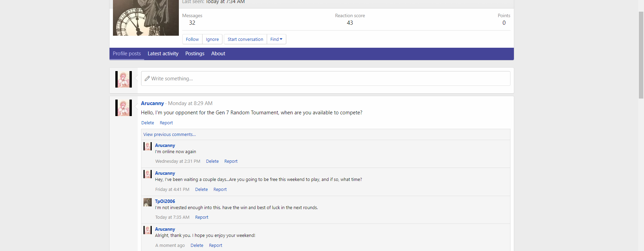Click the page vertical scrollbar
This screenshot has width=644, height=251.
click(641, 55)
